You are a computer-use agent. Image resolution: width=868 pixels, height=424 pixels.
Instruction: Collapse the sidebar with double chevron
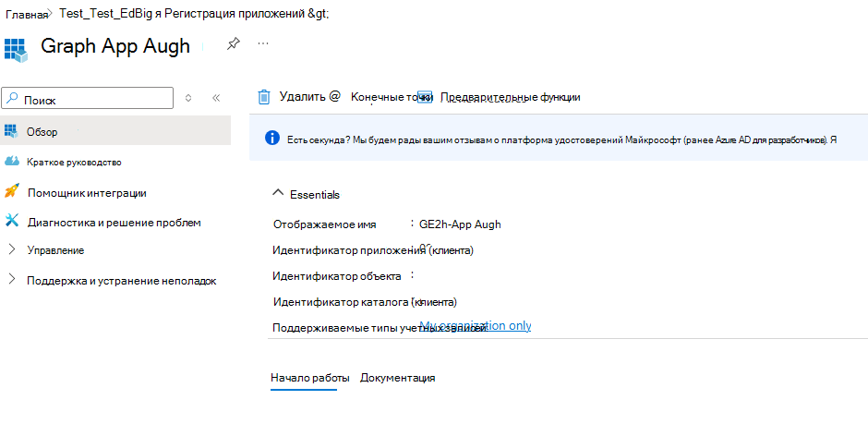click(x=216, y=98)
